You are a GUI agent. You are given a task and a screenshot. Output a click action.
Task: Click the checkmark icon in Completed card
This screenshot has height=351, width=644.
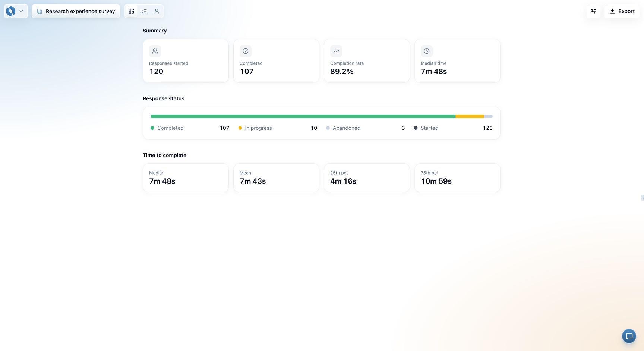pyautogui.click(x=246, y=51)
